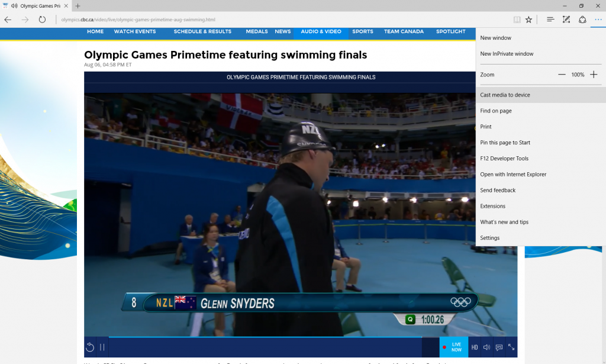Select New window menu entry
Image resolution: width=606 pixels, height=364 pixels.
click(x=541, y=38)
